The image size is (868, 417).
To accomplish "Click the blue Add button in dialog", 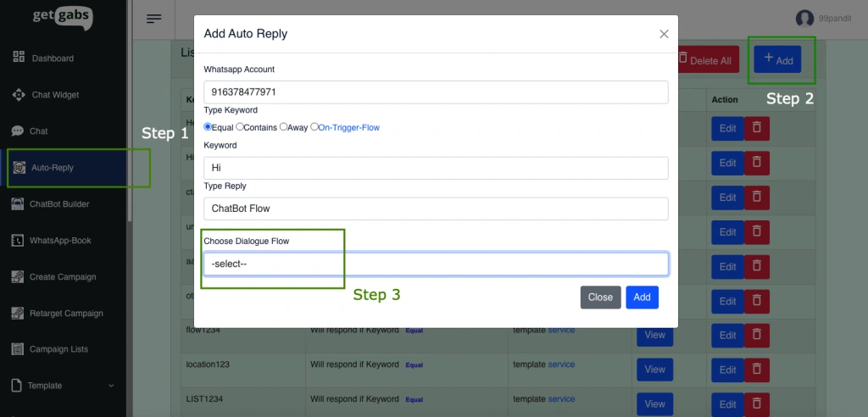I will 642,297.
